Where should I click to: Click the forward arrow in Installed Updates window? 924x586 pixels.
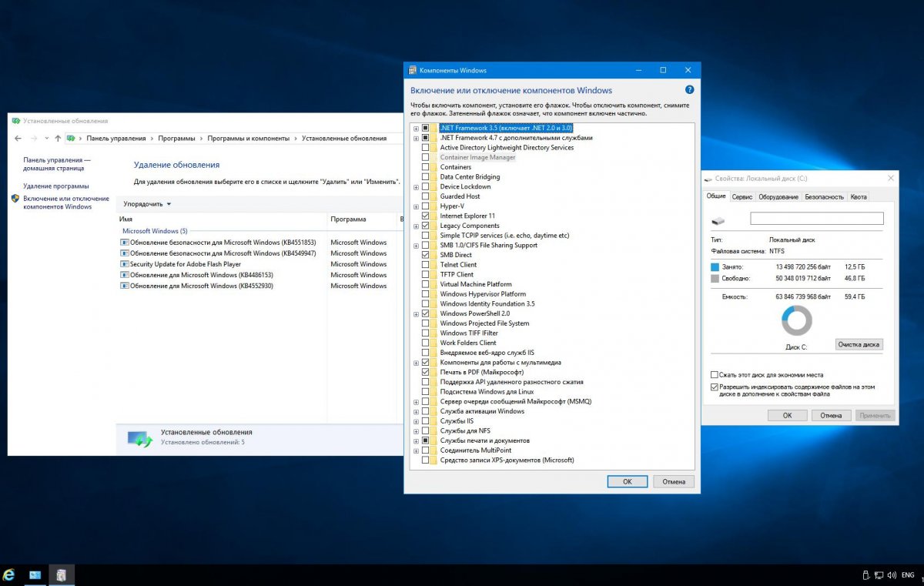click(33, 139)
